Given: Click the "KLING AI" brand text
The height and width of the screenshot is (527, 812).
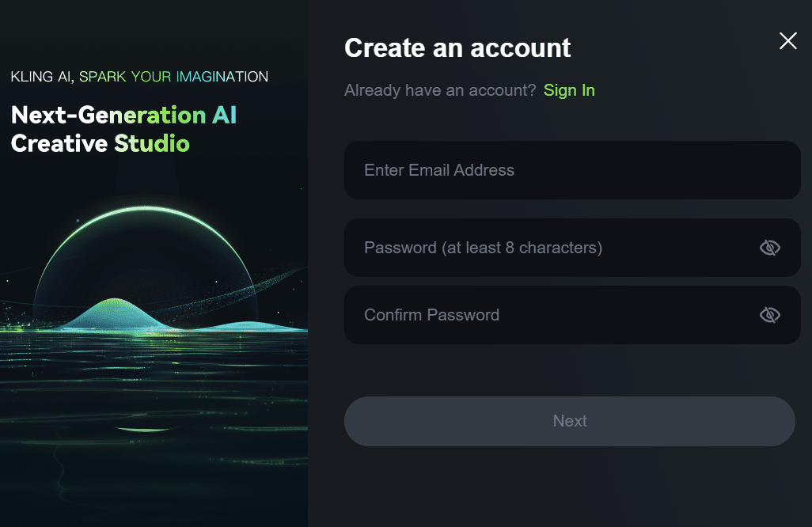Looking at the screenshot, I should click(41, 77).
